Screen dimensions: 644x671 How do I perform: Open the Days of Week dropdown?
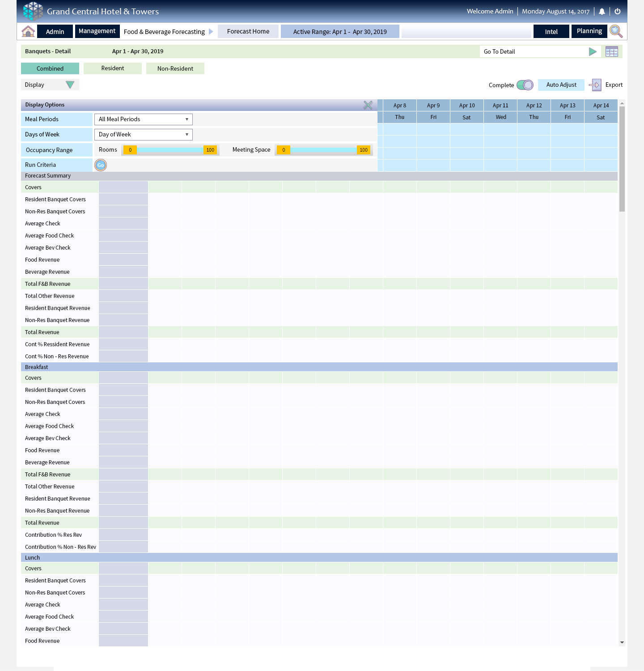pyautogui.click(x=143, y=135)
